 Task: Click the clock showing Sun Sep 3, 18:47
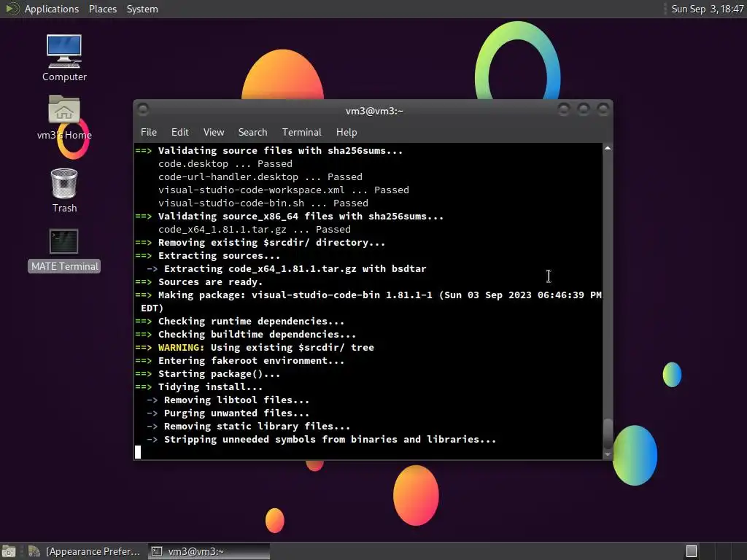coord(708,9)
